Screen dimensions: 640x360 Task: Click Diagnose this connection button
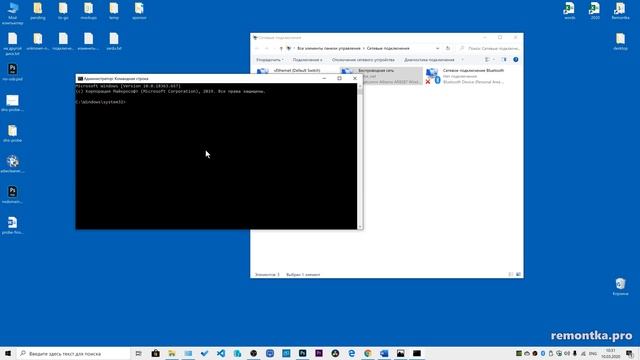click(x=429, y=60)
